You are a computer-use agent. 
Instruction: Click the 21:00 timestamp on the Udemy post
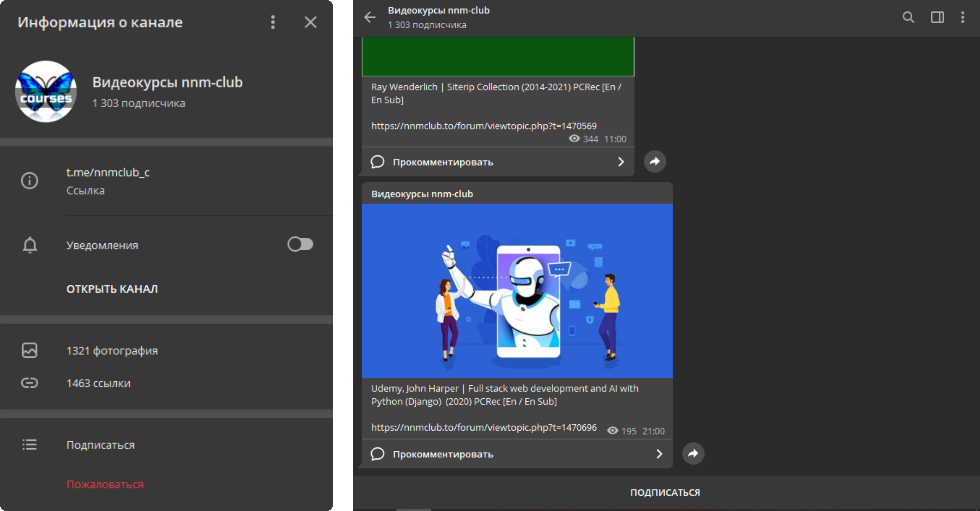coord(654,432)
